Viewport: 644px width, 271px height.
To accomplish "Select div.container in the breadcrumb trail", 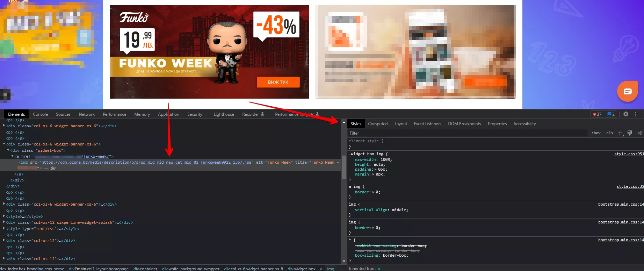I will (145, 269).
